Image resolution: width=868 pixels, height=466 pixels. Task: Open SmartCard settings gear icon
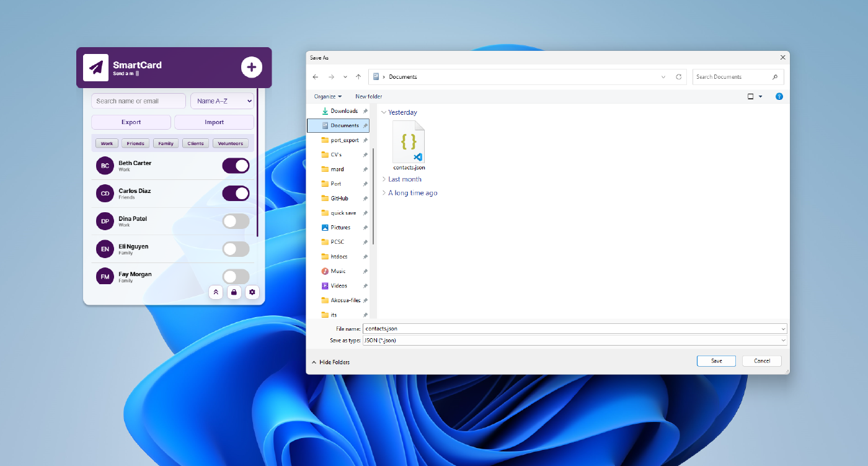252,292
